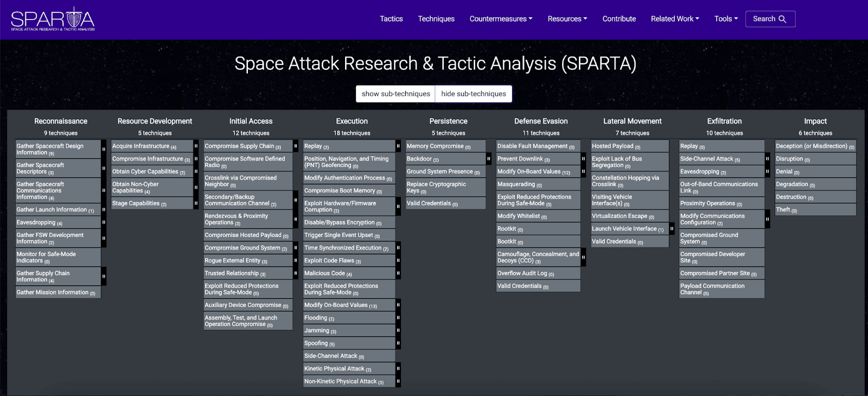Open Replace Cryptographic Keys technique
Image resolution: width=868 pixels, height=396 pixels.
coord(446,187)
